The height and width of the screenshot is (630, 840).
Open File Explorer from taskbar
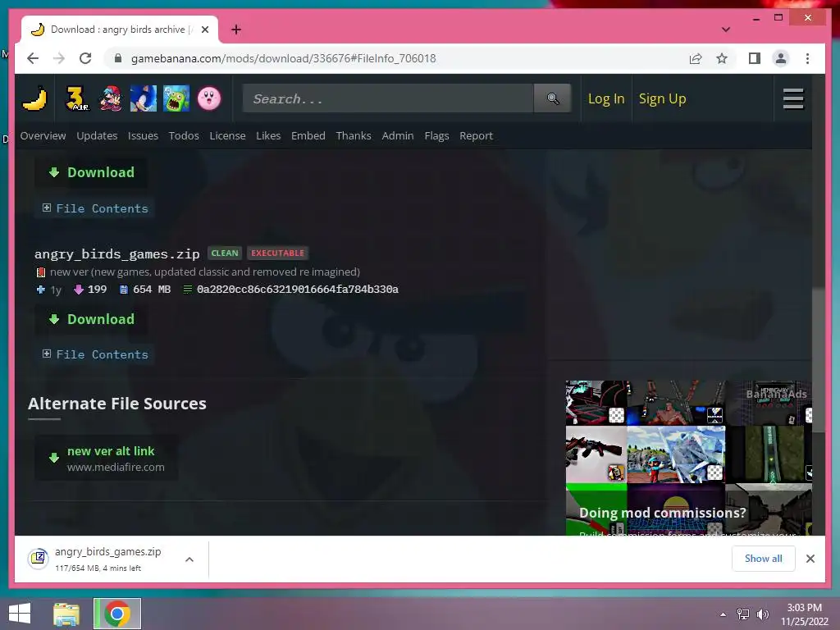click(x=66, y=614)
